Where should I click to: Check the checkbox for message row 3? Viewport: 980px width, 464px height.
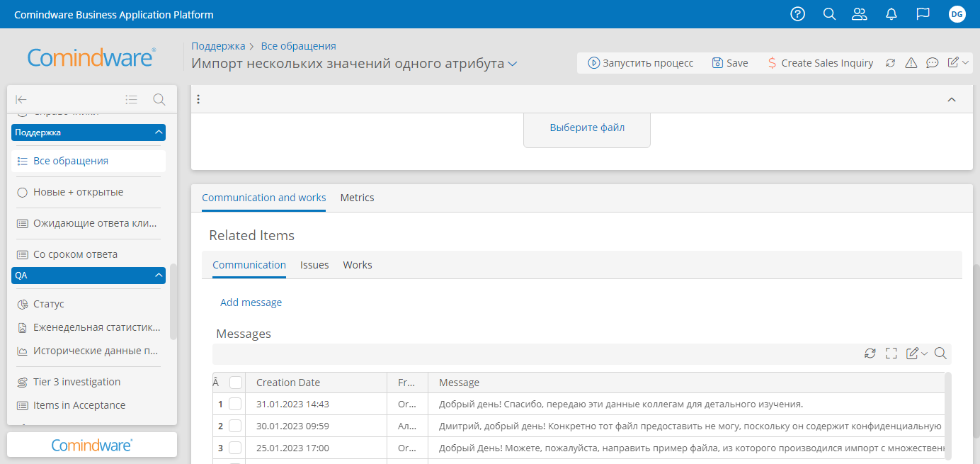coord(235,448)
